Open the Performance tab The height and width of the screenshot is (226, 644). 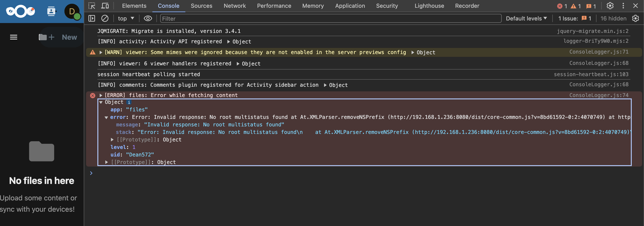tap(274, 6)
